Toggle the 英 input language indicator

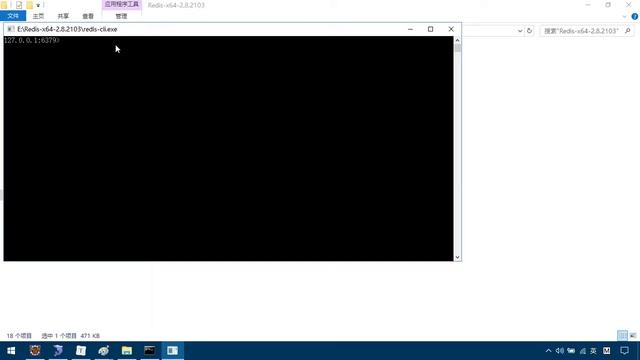(x=593, y=351)
